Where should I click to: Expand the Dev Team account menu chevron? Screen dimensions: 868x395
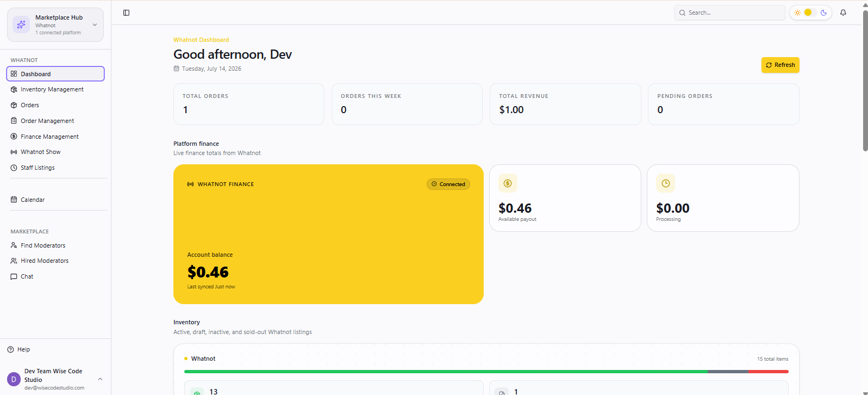click(x=100, y=379)
